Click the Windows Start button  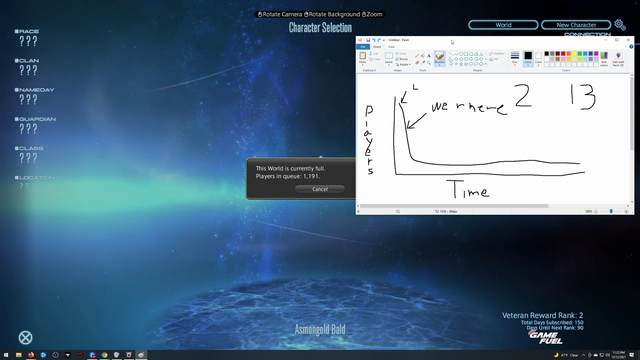(x=6, y=355)
